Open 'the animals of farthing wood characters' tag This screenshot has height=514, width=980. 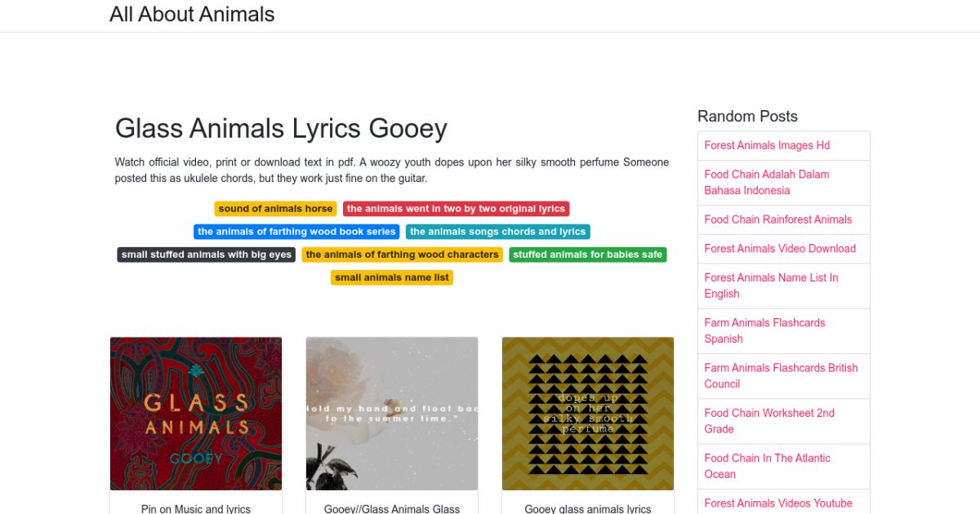pyautogui.click(x=402, y=255)
